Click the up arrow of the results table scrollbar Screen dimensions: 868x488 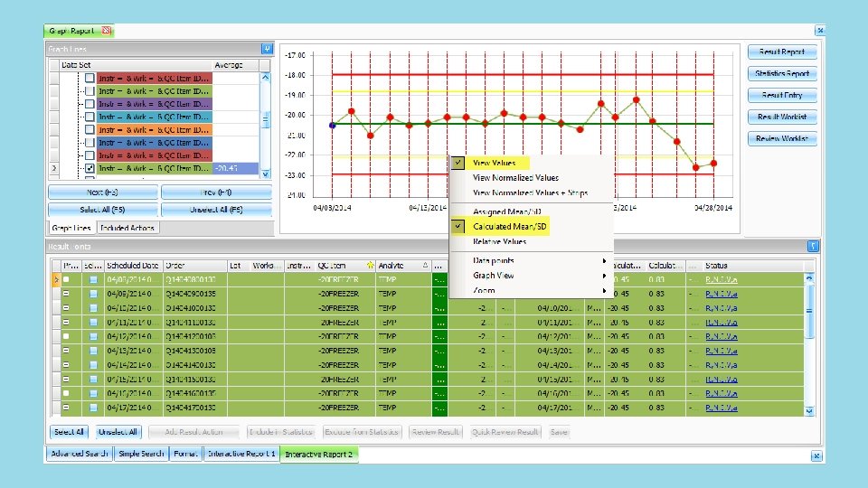809,278
